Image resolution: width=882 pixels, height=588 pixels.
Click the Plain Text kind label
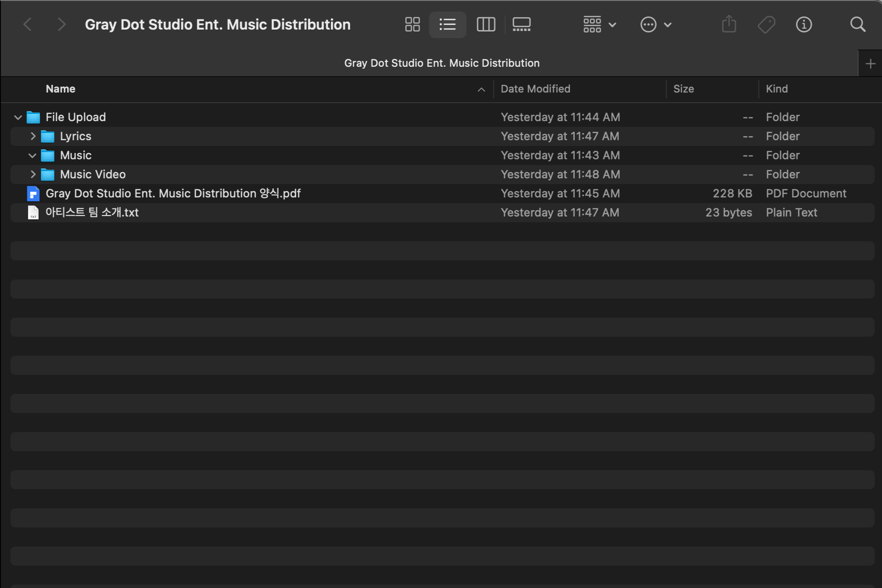point(791,213)
